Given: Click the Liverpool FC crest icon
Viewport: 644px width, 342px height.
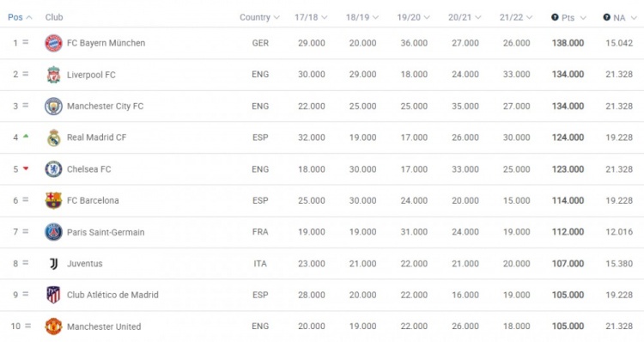Looking at the screenshot, I should 53,75.
